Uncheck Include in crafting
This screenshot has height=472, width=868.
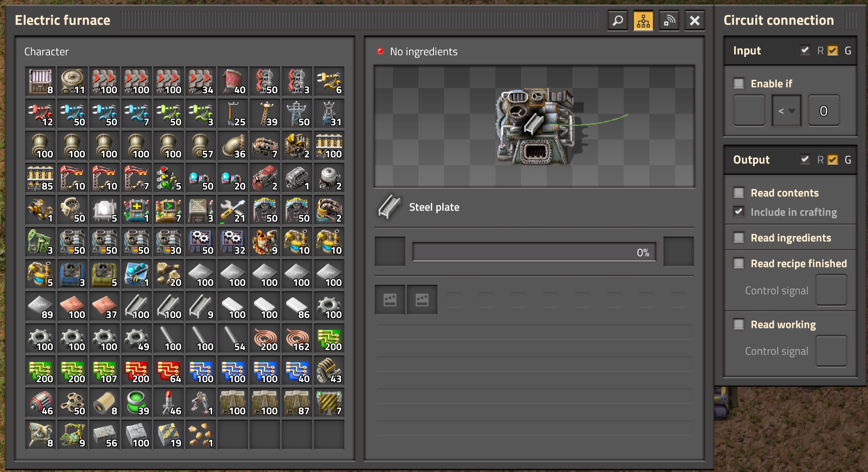tap(739, 212)
